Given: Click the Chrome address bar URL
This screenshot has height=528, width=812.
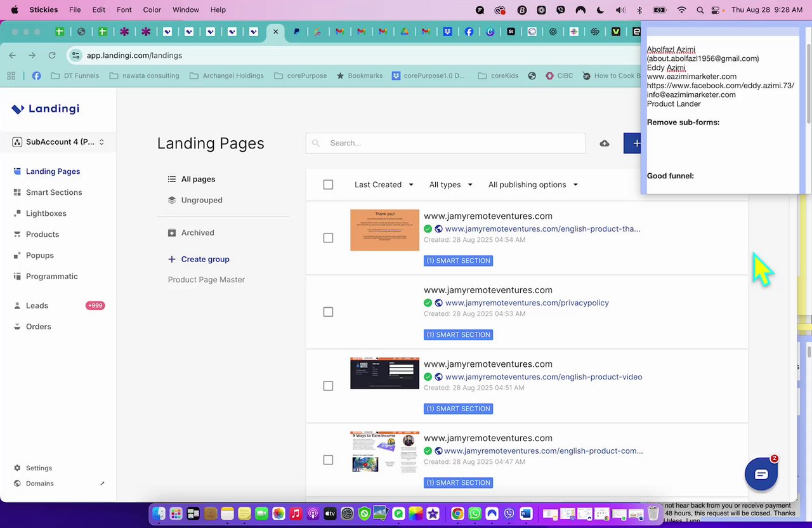Looking at the screenshot, I should pyautogui.click(x=134, y=55).
